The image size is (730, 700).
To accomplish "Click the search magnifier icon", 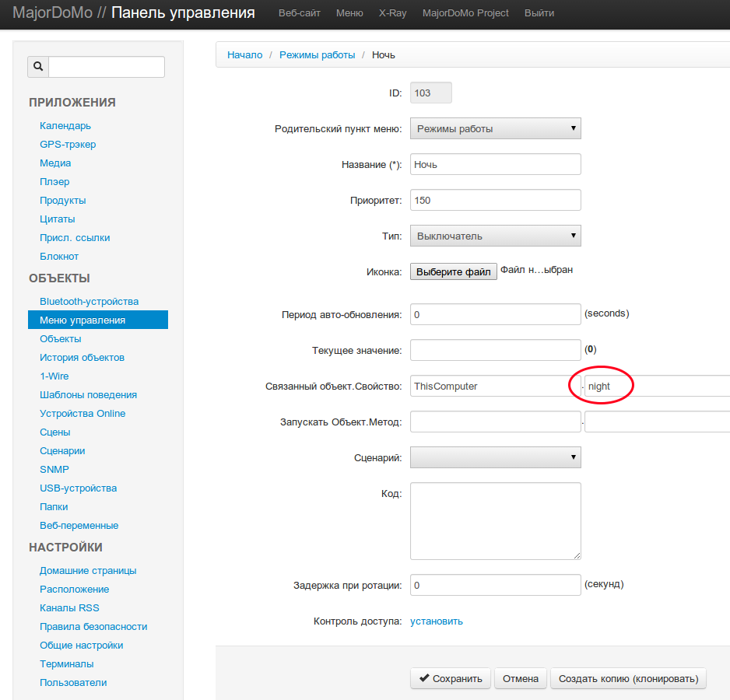I will (x=38, y=67).
